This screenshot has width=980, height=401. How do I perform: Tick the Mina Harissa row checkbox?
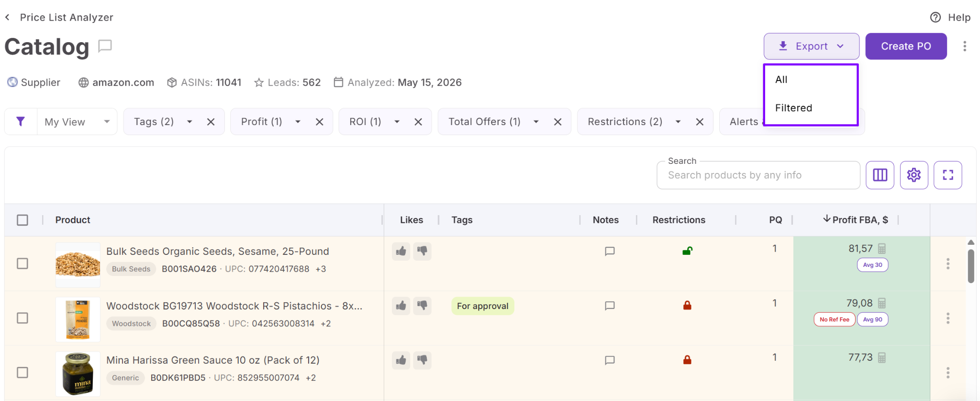22,372
